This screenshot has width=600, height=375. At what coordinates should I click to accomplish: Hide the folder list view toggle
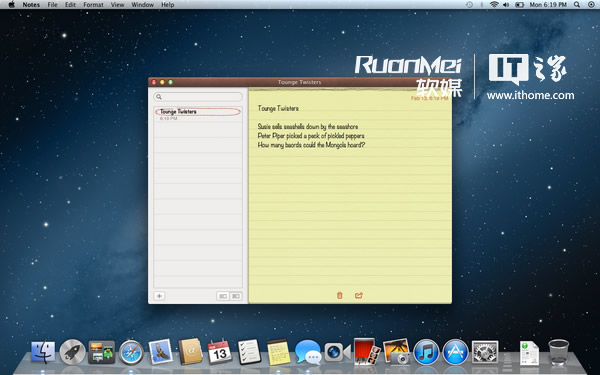point(236,296)
